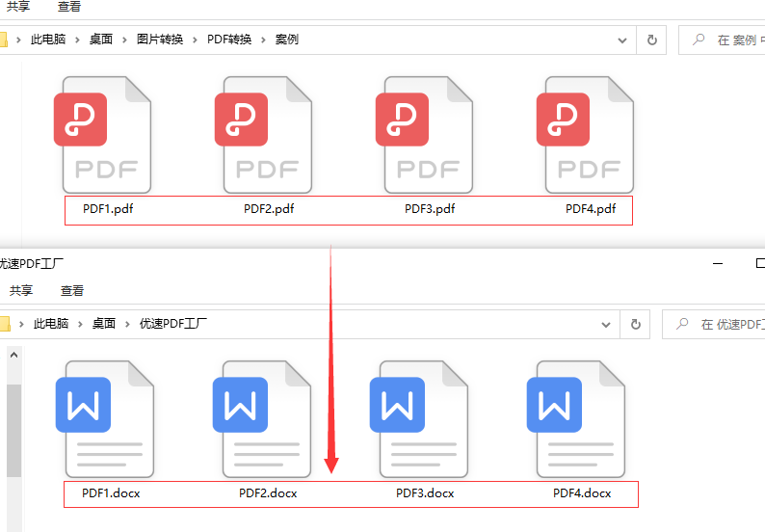765x532 pixels.
Task: Click the search icon in 案例 window
Action: (x=699, y=40)
